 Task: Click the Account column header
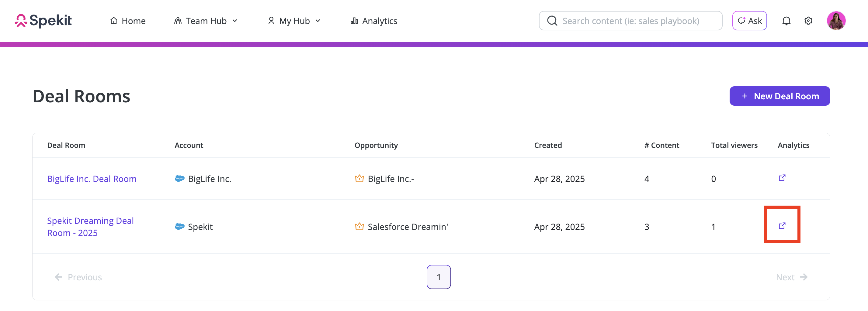189,145
